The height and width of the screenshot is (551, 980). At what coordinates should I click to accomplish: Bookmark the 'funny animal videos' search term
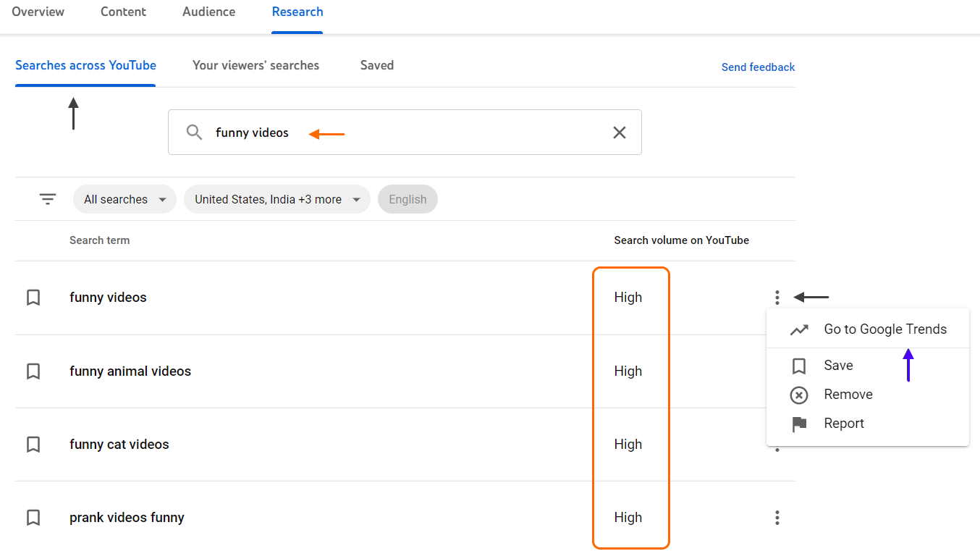[x=33, y=371]
